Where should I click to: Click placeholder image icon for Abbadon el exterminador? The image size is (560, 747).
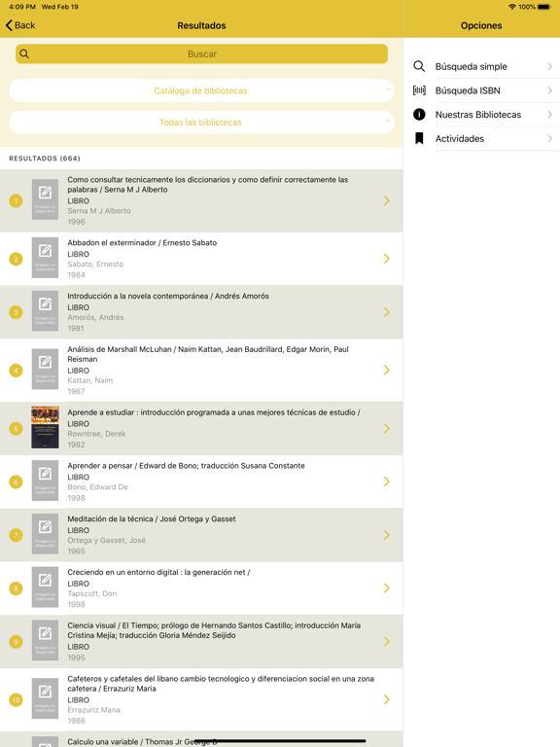pyautogui.click(x=46, y=258)
